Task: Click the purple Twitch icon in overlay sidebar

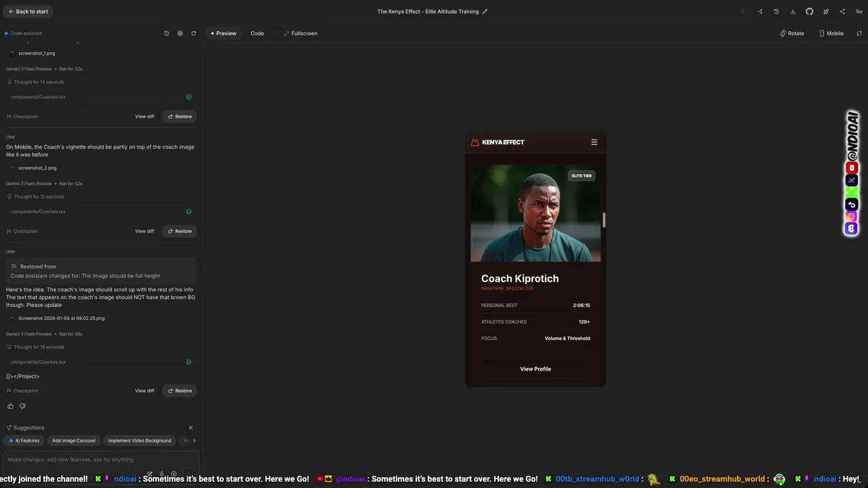Action: [852, 228]
